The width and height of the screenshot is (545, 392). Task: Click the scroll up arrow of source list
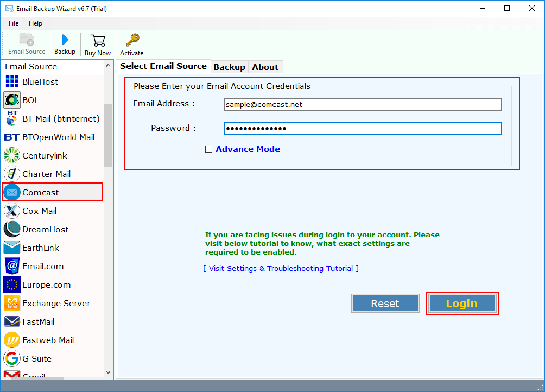pos(108,65)
